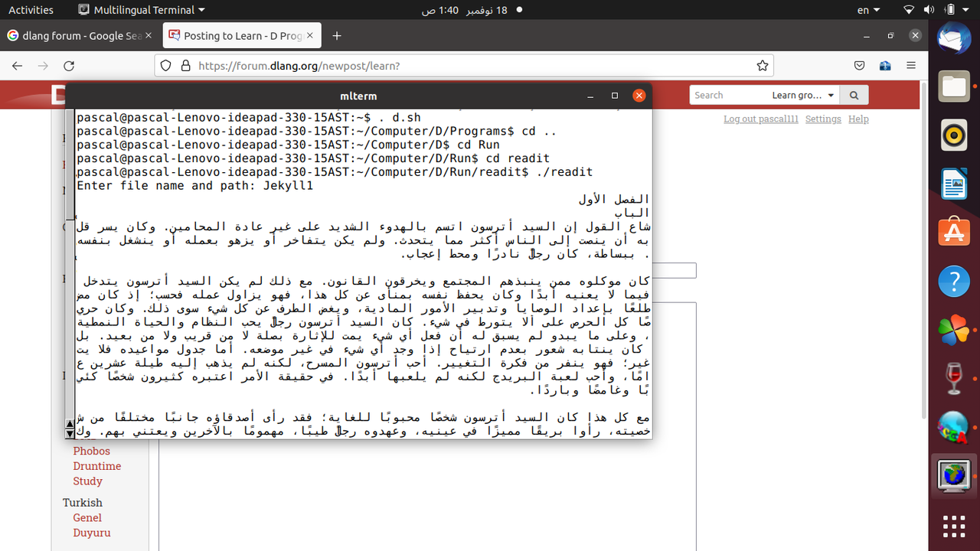The image size is (980, 551).
Task: Open forum Settings link
Action: [x=823, y=119]
